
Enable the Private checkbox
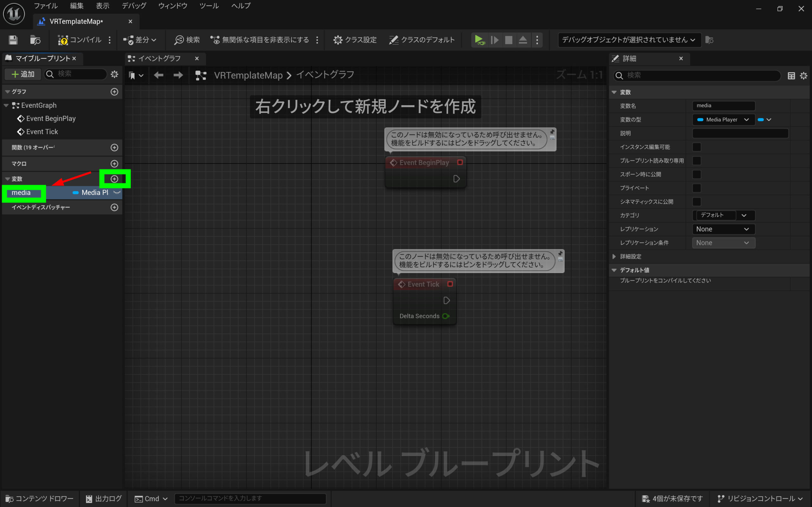[x=697, y=188]
